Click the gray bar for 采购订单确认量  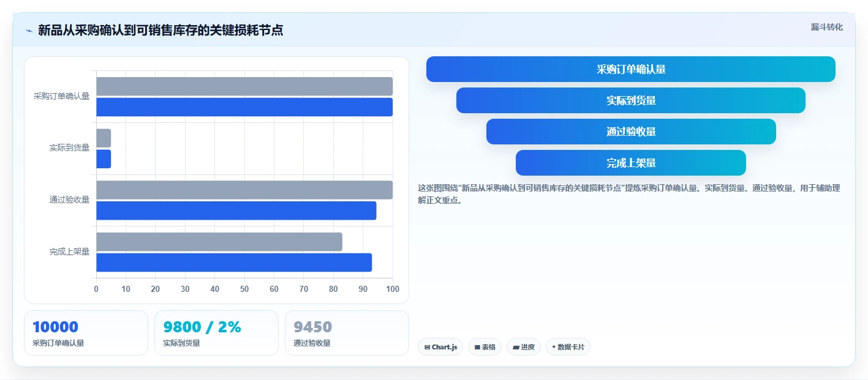click(x=244, y=86)
